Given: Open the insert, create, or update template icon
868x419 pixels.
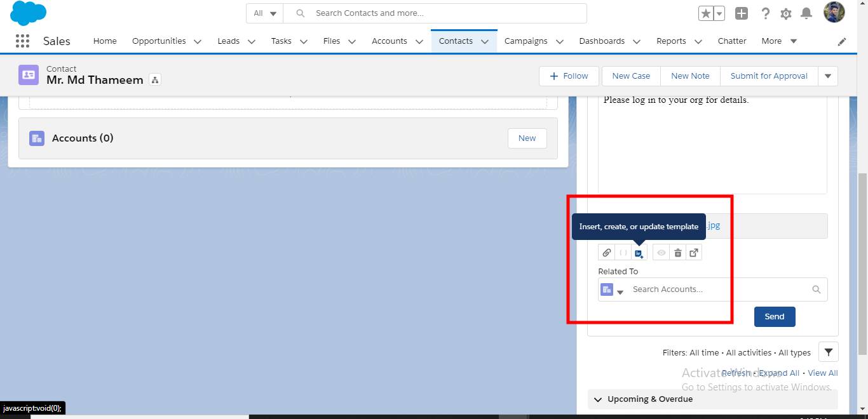Looking at the screenshot, I should [639, 252].
